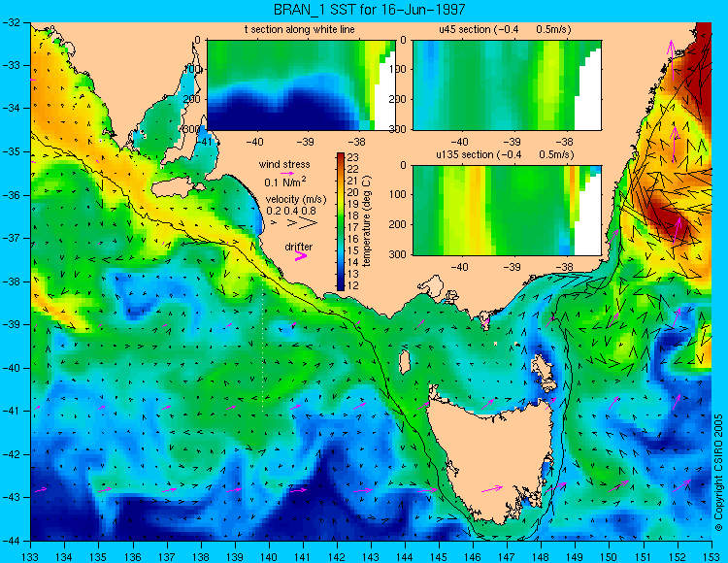
Task: Click the colour bar tick label '12'
Action: tap(353, 285)
